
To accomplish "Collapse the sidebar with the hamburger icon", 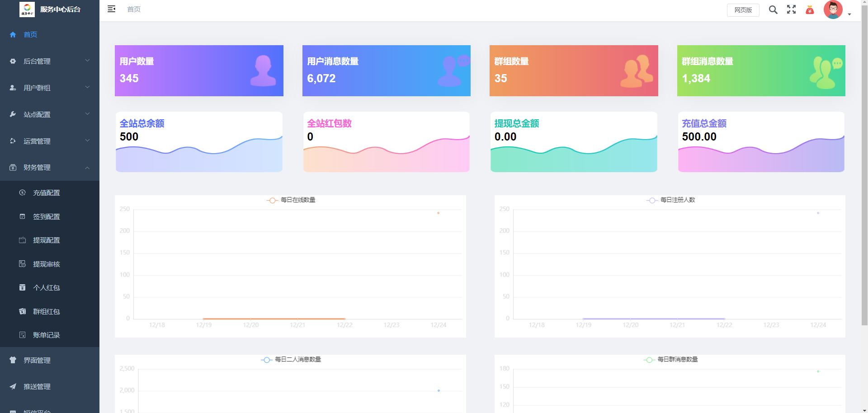I will [111, 9].
